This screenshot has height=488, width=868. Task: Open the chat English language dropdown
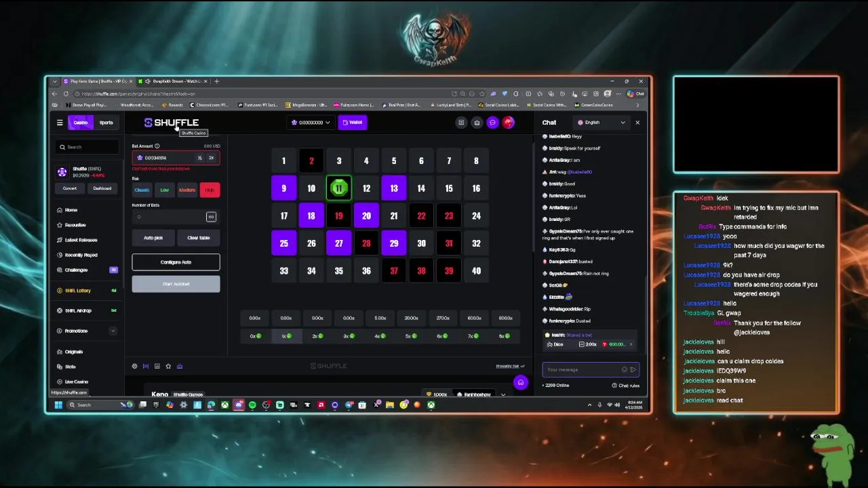tap(601, 123)
